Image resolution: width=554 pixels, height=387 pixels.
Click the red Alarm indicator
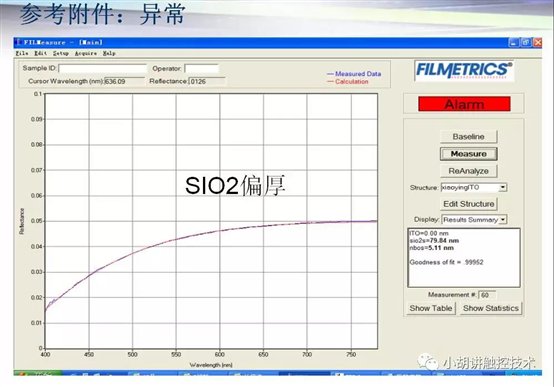tap(464, 104)
